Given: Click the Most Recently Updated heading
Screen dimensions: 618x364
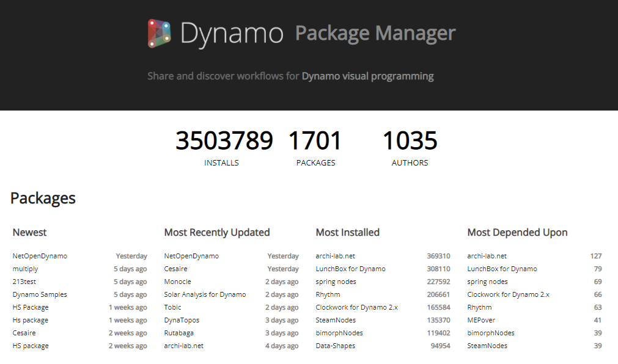Looking at the screenshot, I should (x=217, y=233).
